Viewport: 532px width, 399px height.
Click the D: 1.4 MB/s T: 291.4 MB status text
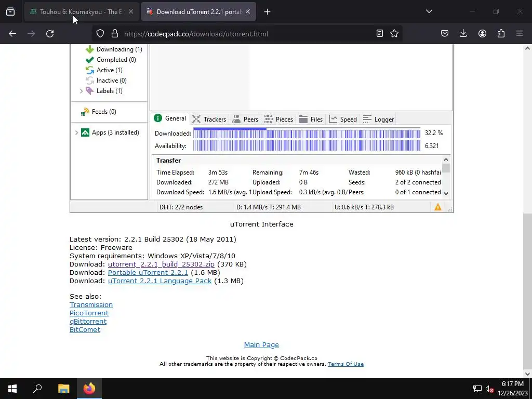coord(269,207)
